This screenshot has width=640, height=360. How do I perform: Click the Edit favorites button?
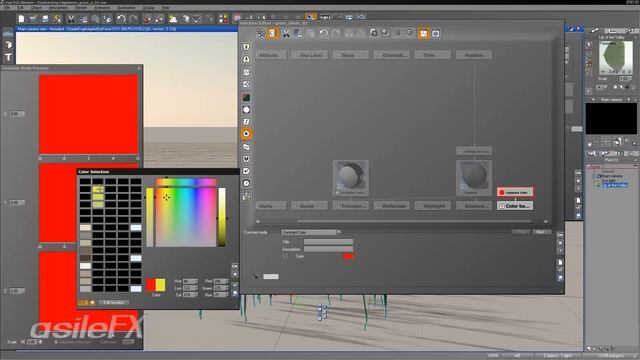[114, 303]
